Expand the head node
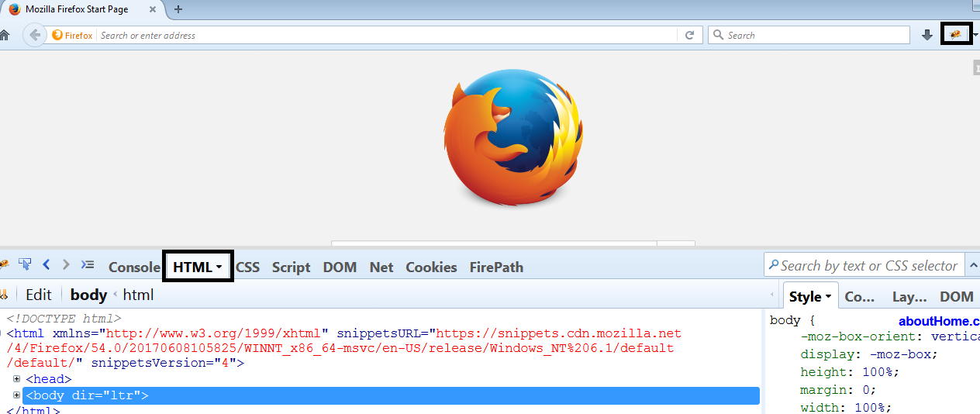 17,379
